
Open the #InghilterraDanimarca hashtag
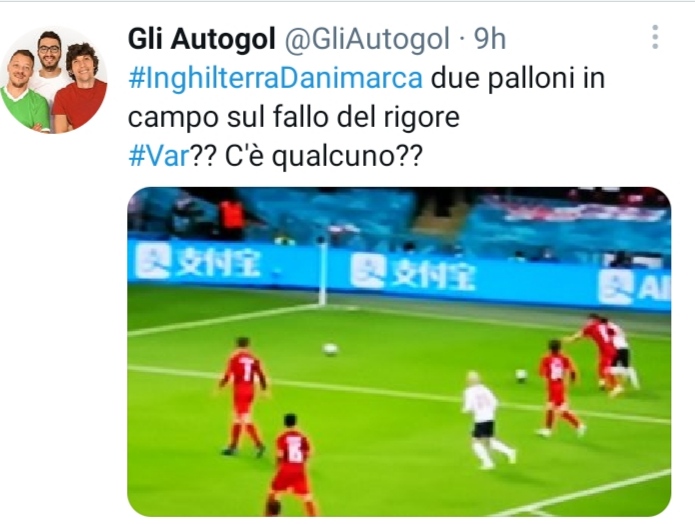coord(275,78)
